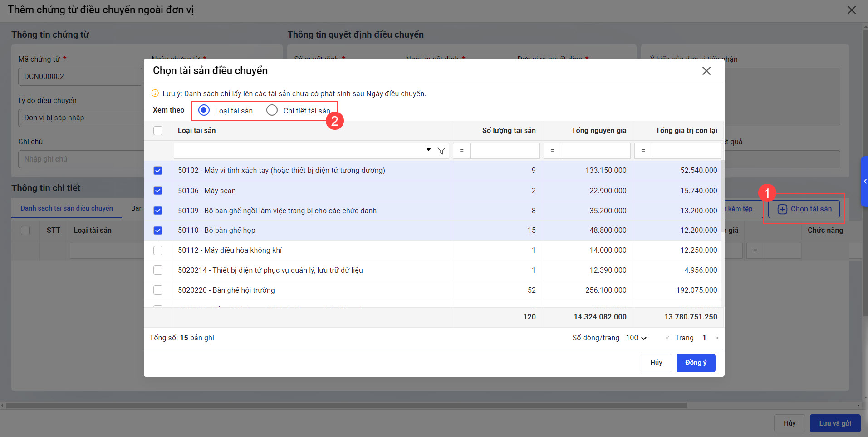Select the Chi tiết tài sản radio option

pyautogui.click(x=272, y=110)
